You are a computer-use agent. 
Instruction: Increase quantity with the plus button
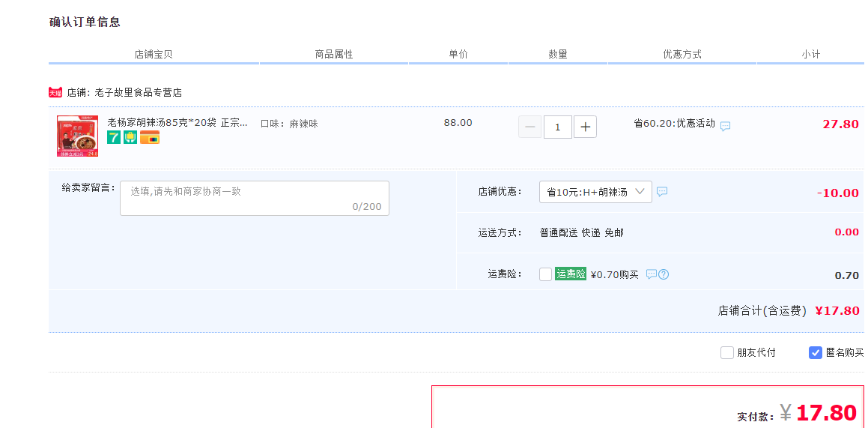585,127
